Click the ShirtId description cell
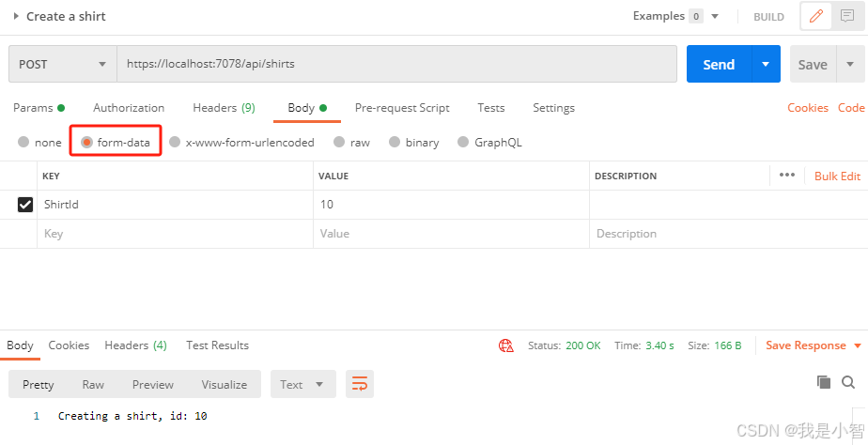868x445 pixels. pos(729,205)
